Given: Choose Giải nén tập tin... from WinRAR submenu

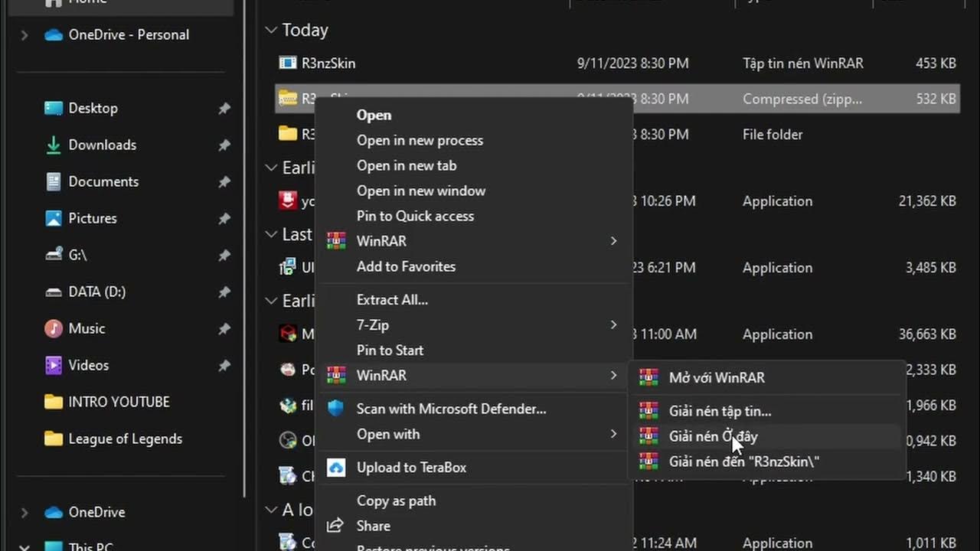Looking at the screenshot, I should pyautogui.click(x=720, y=411).
